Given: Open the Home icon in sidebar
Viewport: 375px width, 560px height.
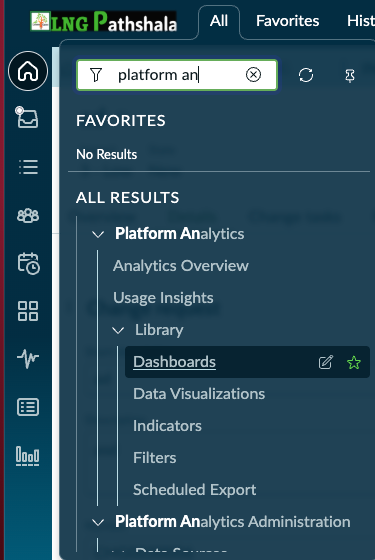Looking at the screenshot, I should click(28, 71).
